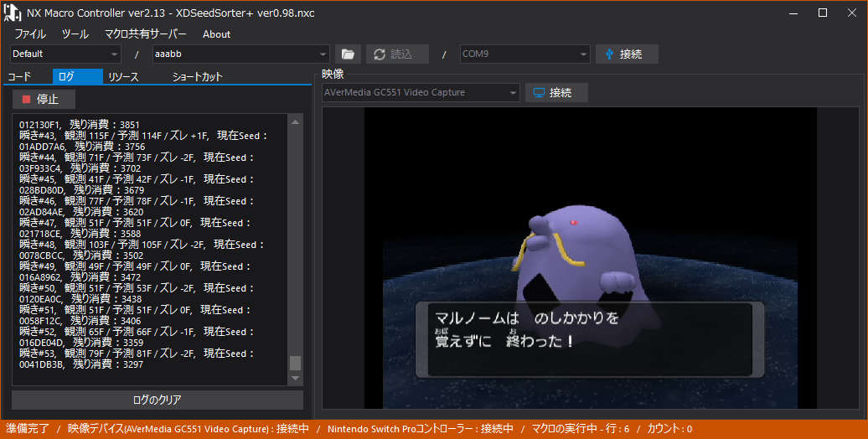This screenshot has height=439, width=868.
Task: Click the log scrollbar thumb
Action: tap(296, 363)
